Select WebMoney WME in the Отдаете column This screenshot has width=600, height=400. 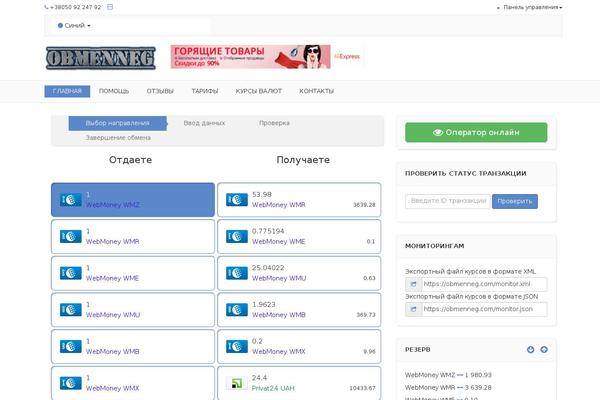(133, 273)
